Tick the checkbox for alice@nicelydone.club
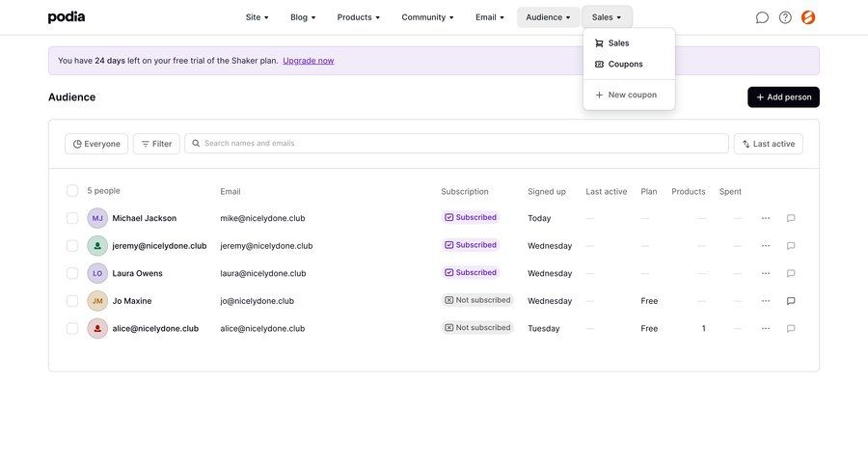 [72, 328]
